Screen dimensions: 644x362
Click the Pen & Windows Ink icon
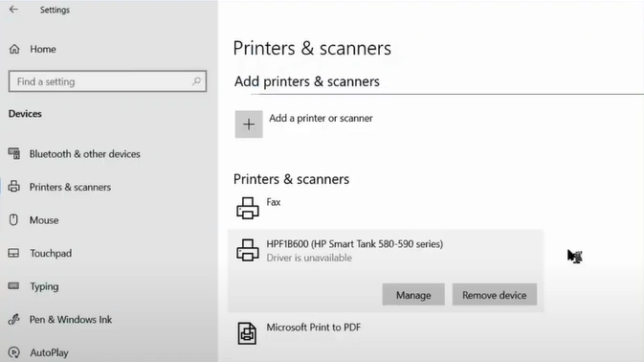14,319
